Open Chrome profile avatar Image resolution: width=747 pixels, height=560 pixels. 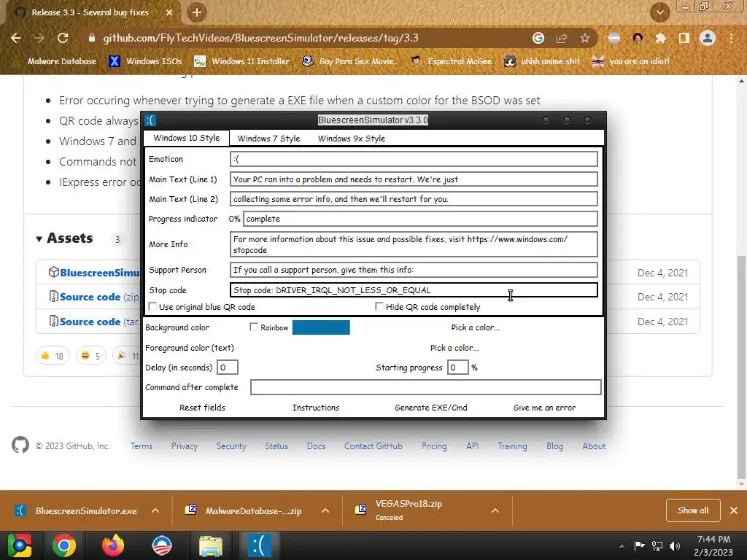(x=708, y=38)
